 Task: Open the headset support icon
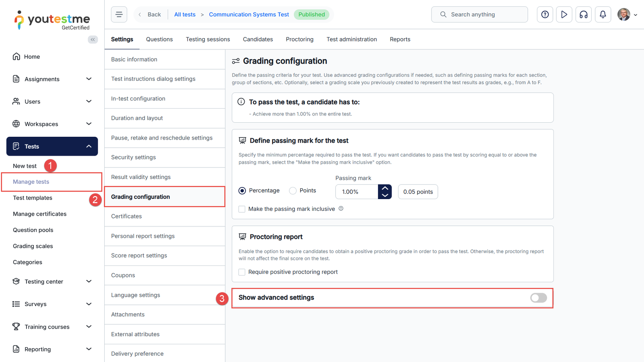[x=583, y=14]
